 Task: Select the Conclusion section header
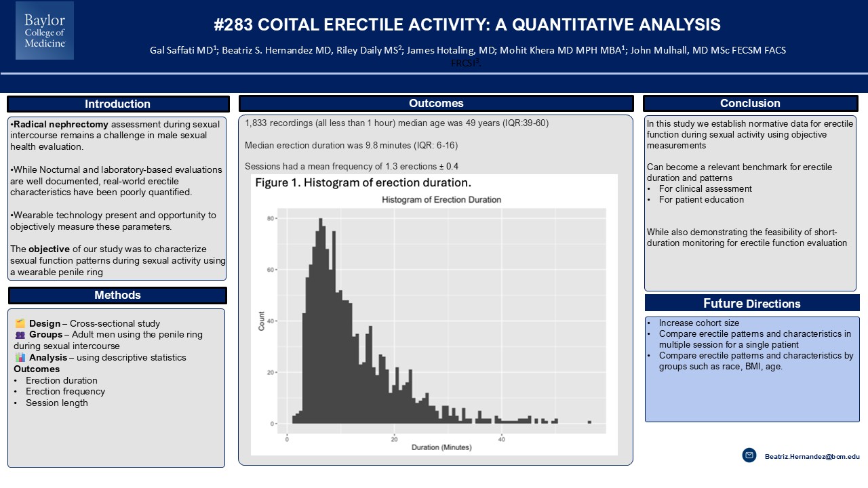coord(750,103)
